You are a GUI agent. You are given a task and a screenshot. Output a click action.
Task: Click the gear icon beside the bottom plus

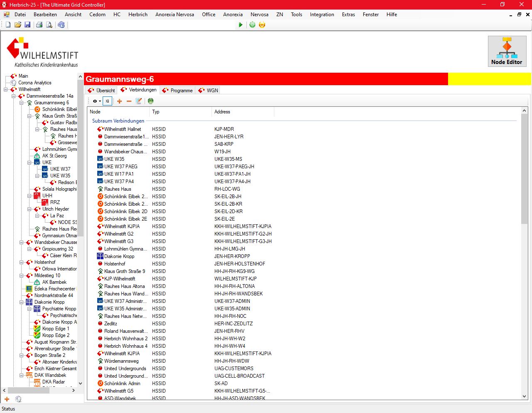click(x=18, y=399)
